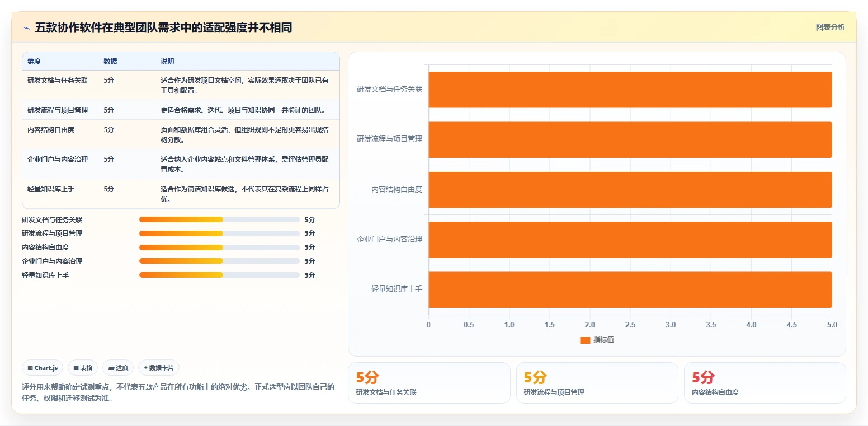The height and width of the screenshot is (426, 868).
Task: Click the description starting 页面和数据库组合灵活
Action: pyautogui.click(x=245, y=134)
